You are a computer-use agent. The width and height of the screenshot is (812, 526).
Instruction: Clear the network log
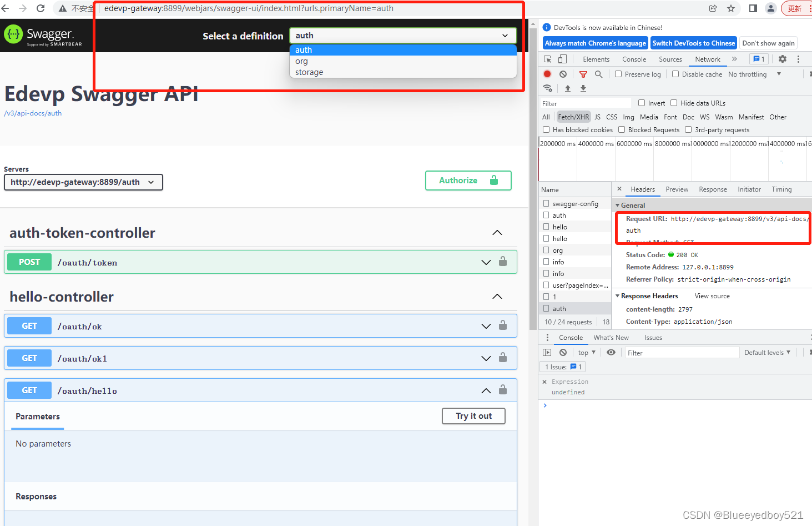point(563,74)
